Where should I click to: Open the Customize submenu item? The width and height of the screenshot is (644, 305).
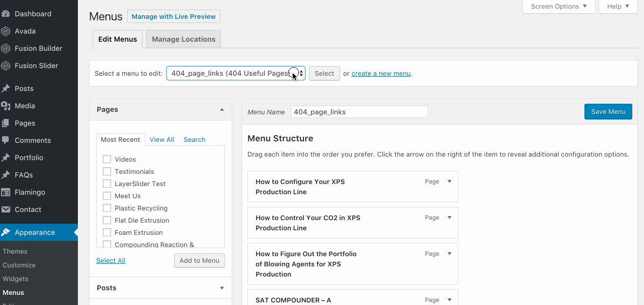point(19,265)
